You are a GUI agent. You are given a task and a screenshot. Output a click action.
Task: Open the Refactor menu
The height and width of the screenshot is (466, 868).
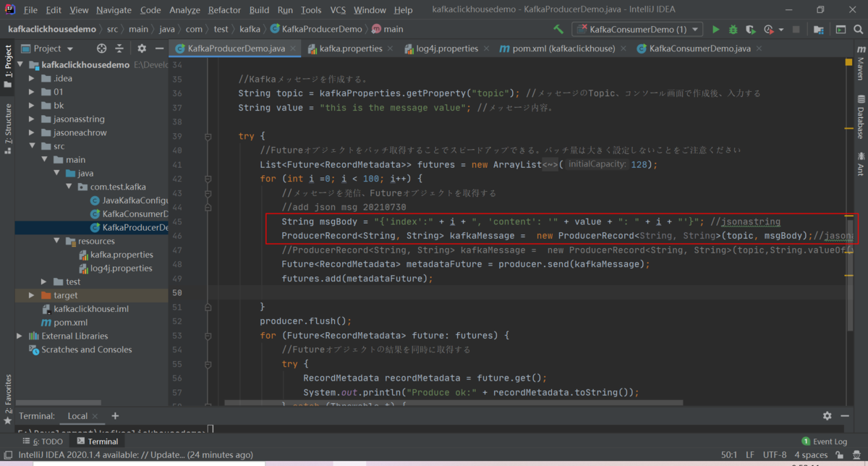click(x=224, y=10)
